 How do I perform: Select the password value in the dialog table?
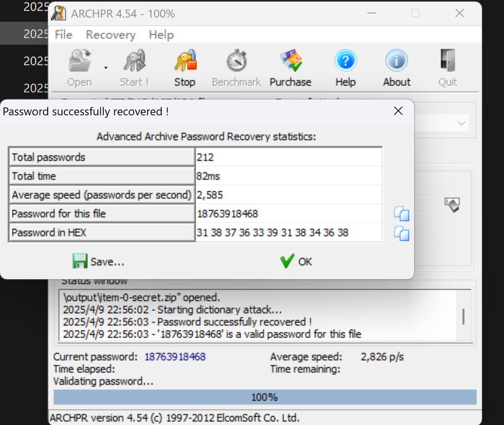289,214
